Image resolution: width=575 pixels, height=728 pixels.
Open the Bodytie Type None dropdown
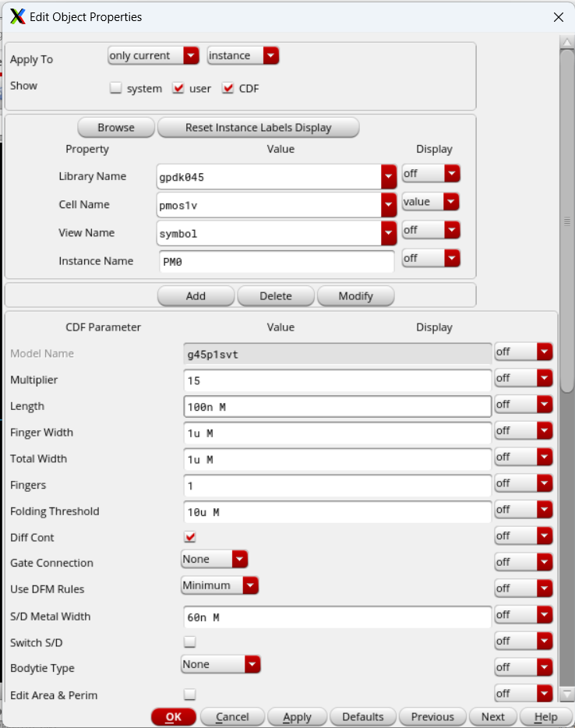click(x=220, y=664)
